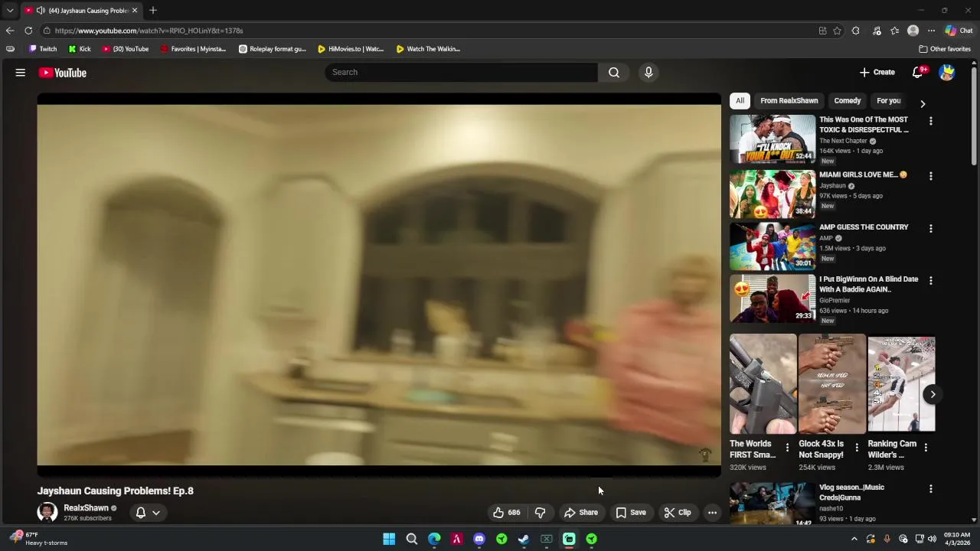Add this page to favorites star
The image size is (980, 551).
click(838, 31)
